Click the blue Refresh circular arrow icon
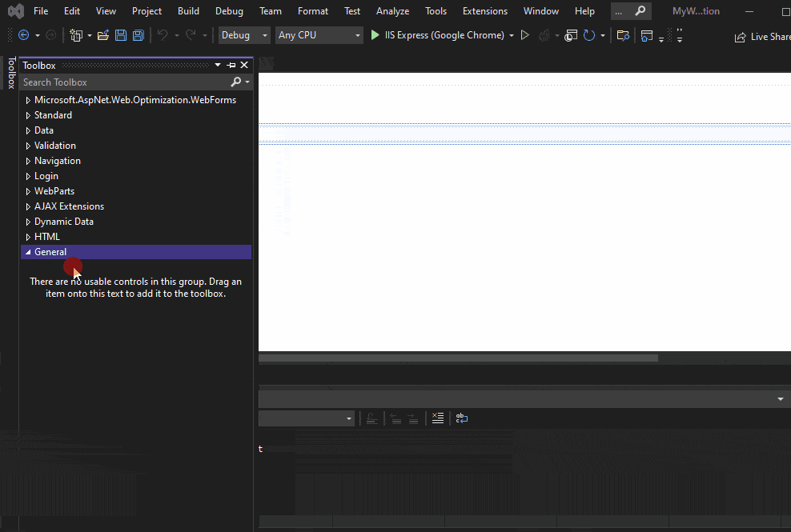This screenshot has height=532, width=791. [x=588, y=35]
